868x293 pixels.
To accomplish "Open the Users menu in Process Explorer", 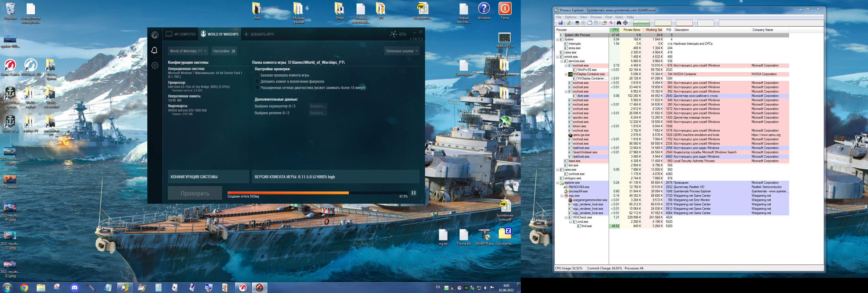I will point(619,17).
